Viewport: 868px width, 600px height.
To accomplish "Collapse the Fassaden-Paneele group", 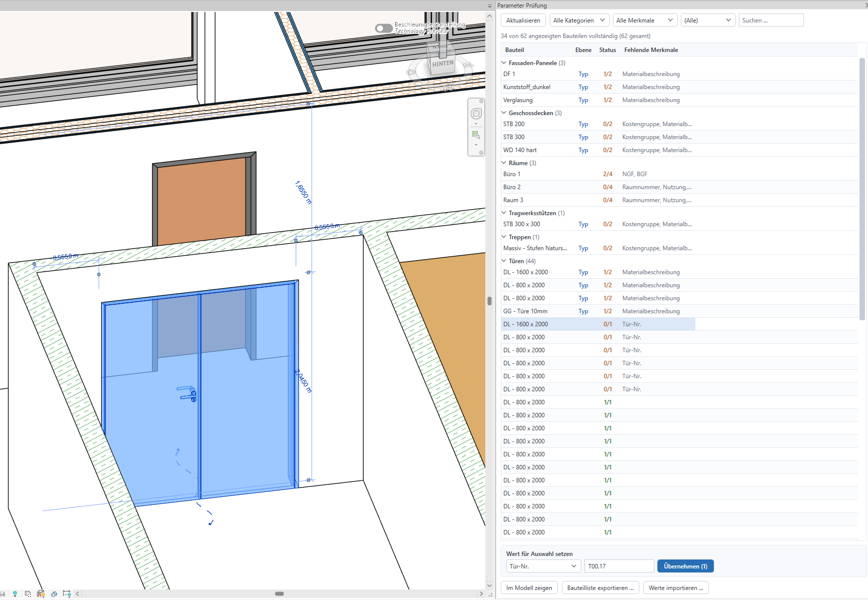I will click(504, 63).
